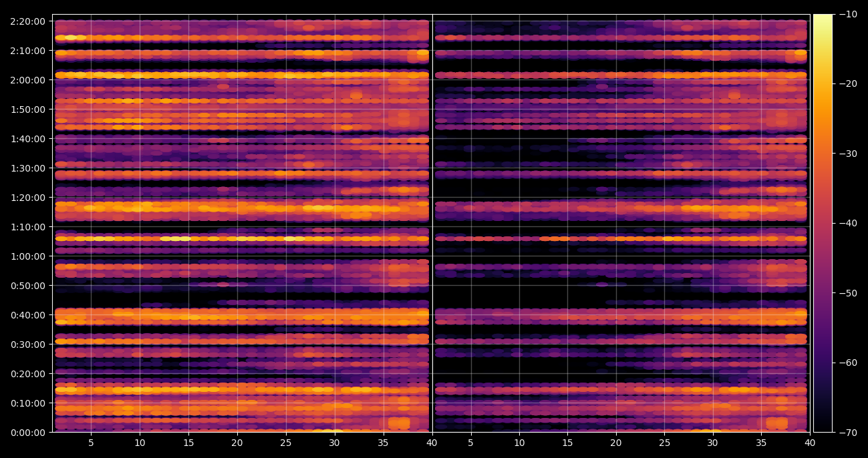Click x-axis label 35 under right heatmap

click(761, 442)
